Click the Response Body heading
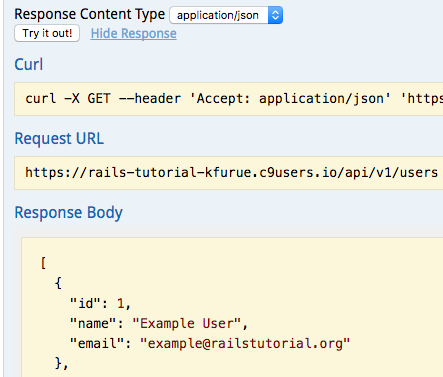 pyautogui.click(x=68, y=212)
